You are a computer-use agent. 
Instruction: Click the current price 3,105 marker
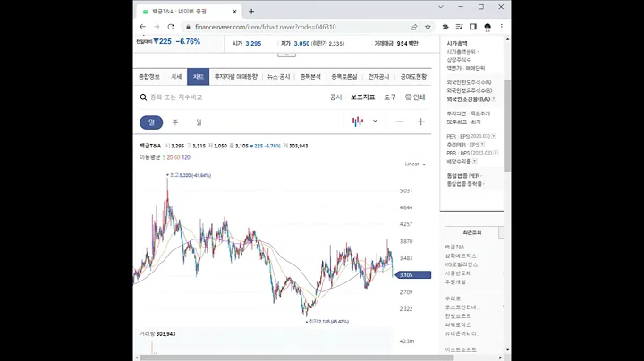tap(413, 275)
